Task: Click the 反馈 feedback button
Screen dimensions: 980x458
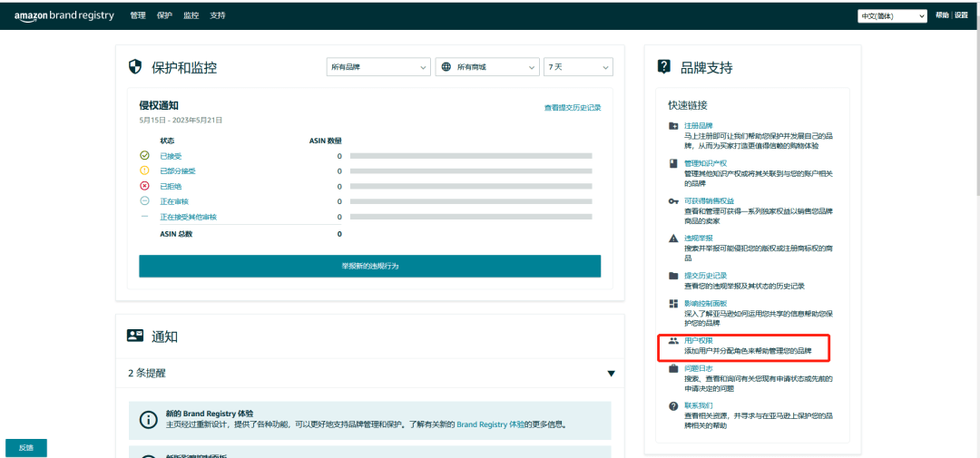Action: [x=25, y=448]
